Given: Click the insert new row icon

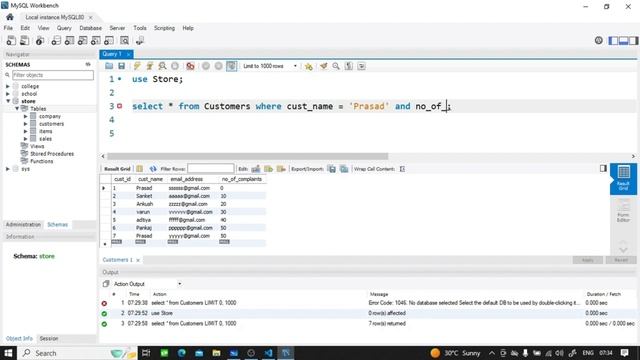Looking at the screenshot, I should (269, 169).
